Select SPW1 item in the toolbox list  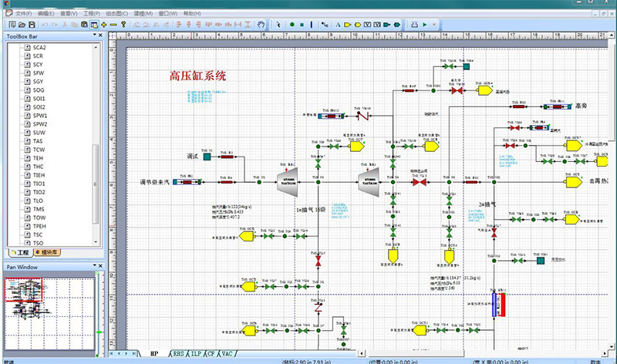pos(40,115)
